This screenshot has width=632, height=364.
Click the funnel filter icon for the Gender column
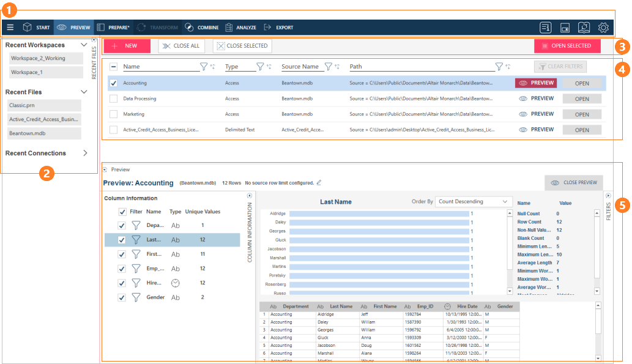(136, 297)
